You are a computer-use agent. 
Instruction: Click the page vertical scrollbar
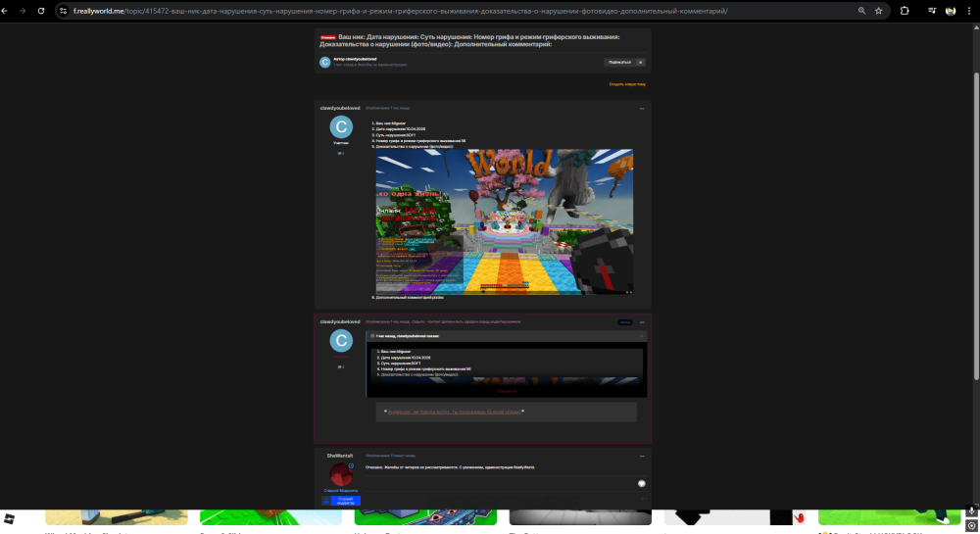[976, 226]
